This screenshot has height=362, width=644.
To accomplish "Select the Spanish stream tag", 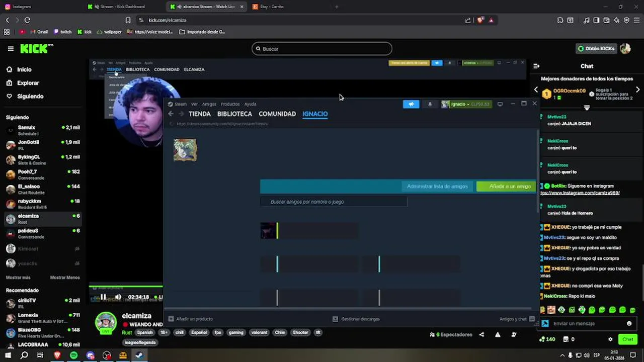I will [145, 332].
